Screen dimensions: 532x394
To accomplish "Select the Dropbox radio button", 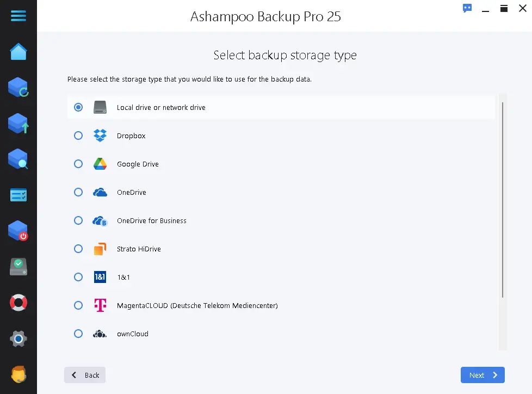I will coord(78,136).
